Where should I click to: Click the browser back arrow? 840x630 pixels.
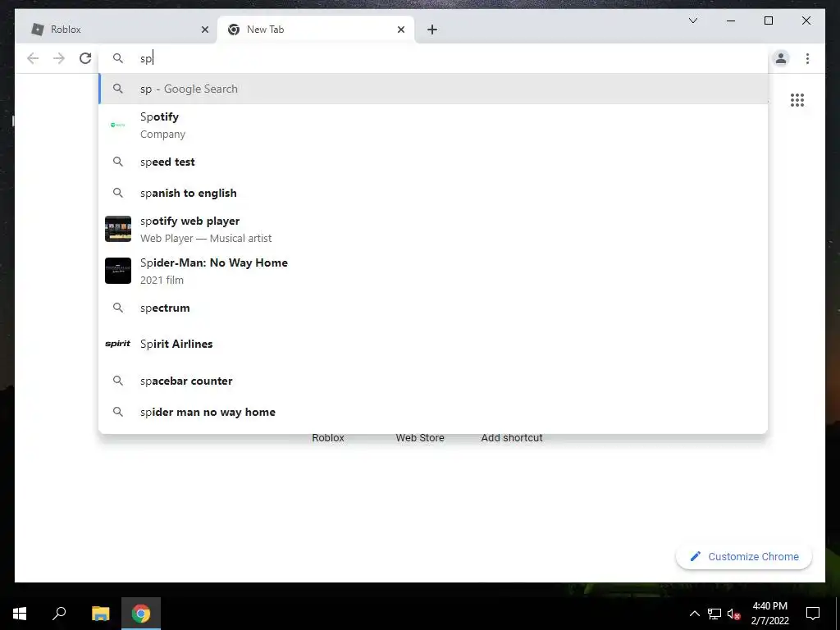33,58
